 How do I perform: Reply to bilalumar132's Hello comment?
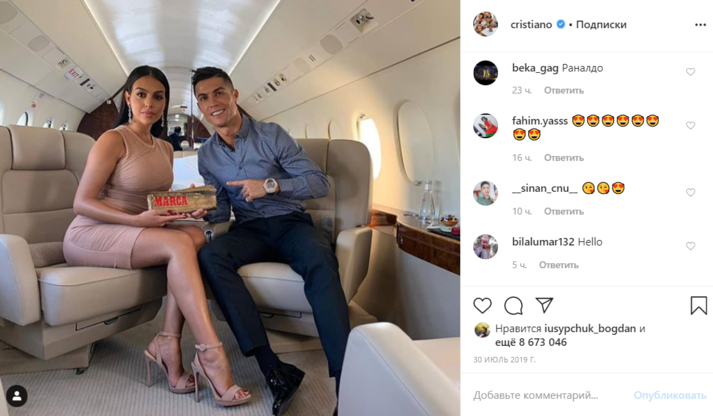click(x=559, y=265)
